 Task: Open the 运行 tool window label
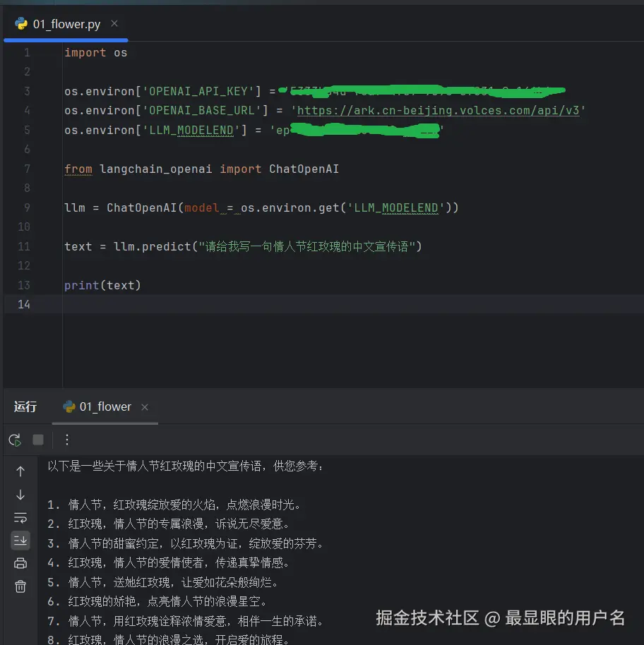25,406
